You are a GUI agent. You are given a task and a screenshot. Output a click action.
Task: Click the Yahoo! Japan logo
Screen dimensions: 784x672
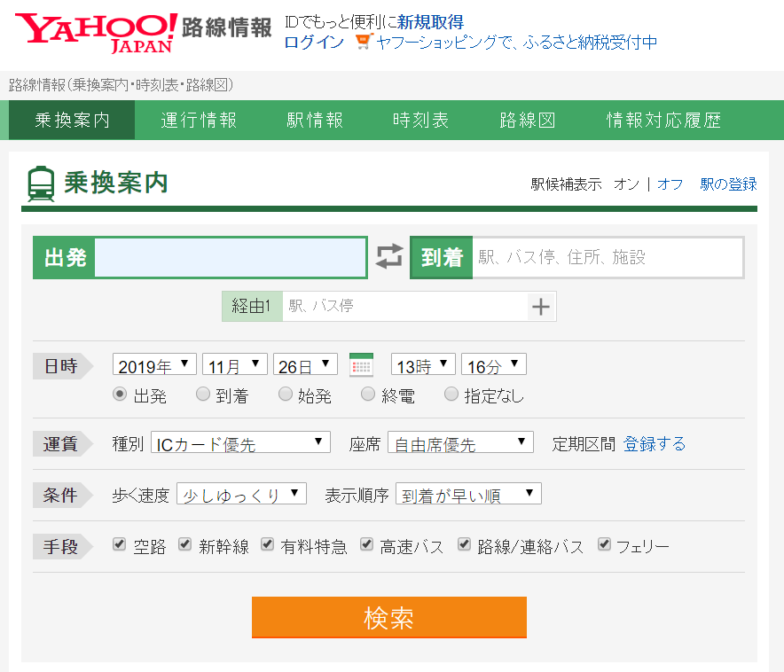point(96,33)
